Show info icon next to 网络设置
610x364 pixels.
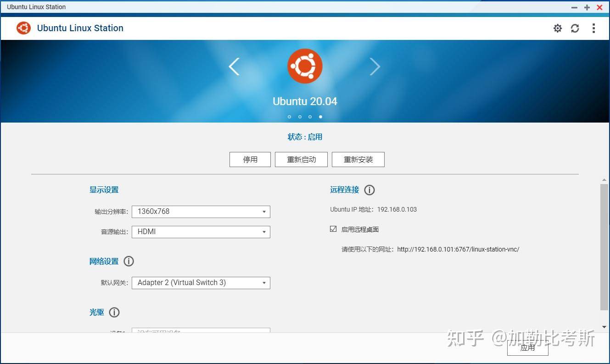129,261
